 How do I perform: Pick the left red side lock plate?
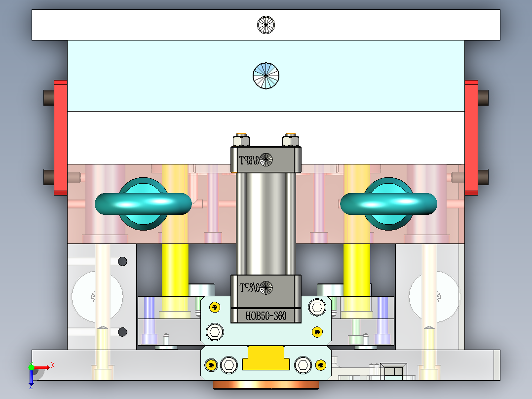(61, 138)
